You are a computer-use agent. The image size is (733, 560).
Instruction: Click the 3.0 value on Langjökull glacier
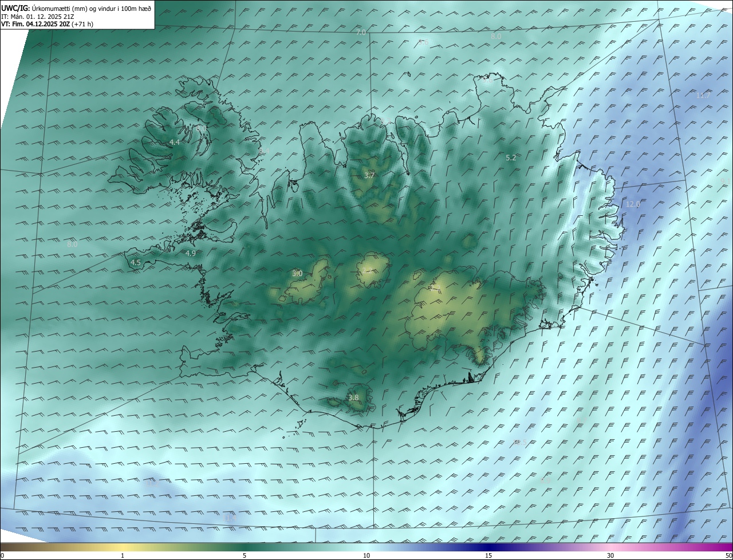pos(297,274)
